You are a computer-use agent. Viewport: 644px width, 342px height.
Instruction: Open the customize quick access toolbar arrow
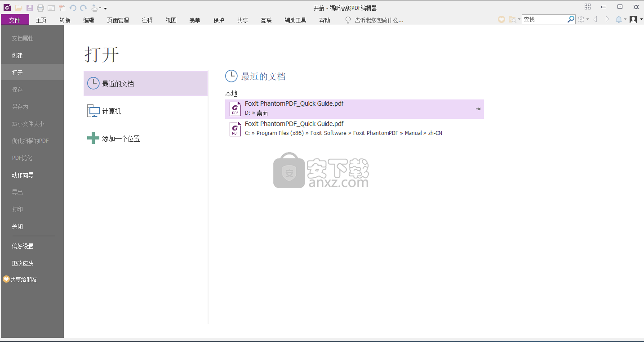point(105,8)
